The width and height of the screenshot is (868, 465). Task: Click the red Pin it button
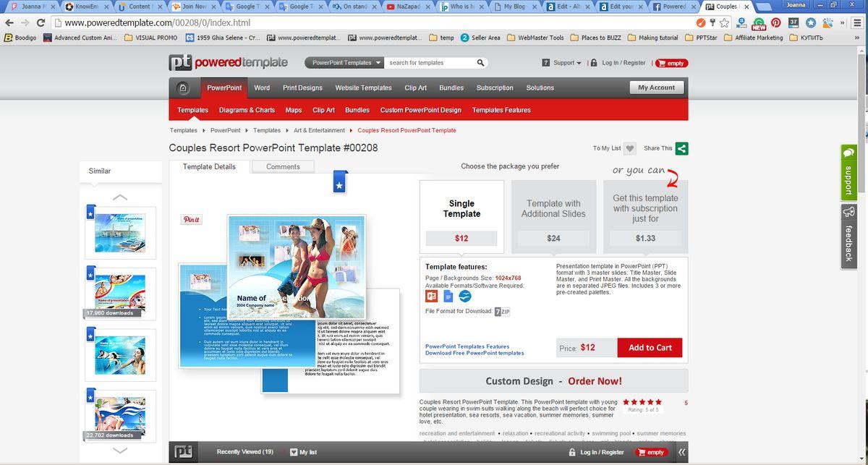click(x=191, y=219)
